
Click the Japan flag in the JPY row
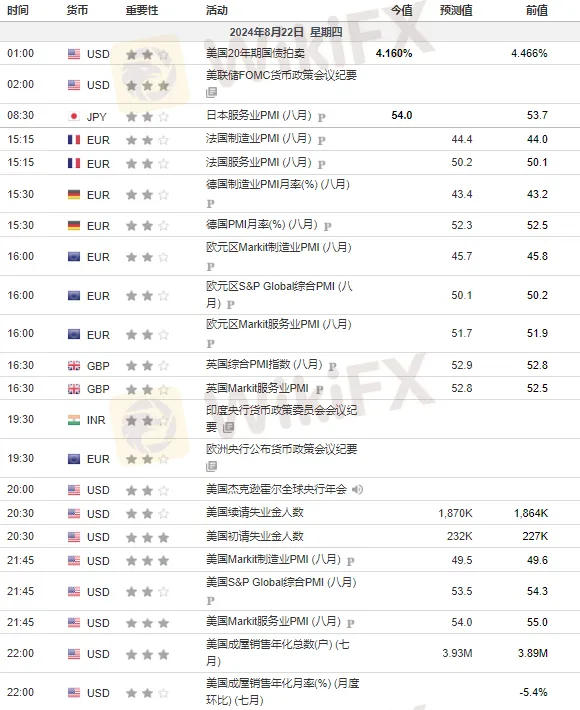point(74,116)
